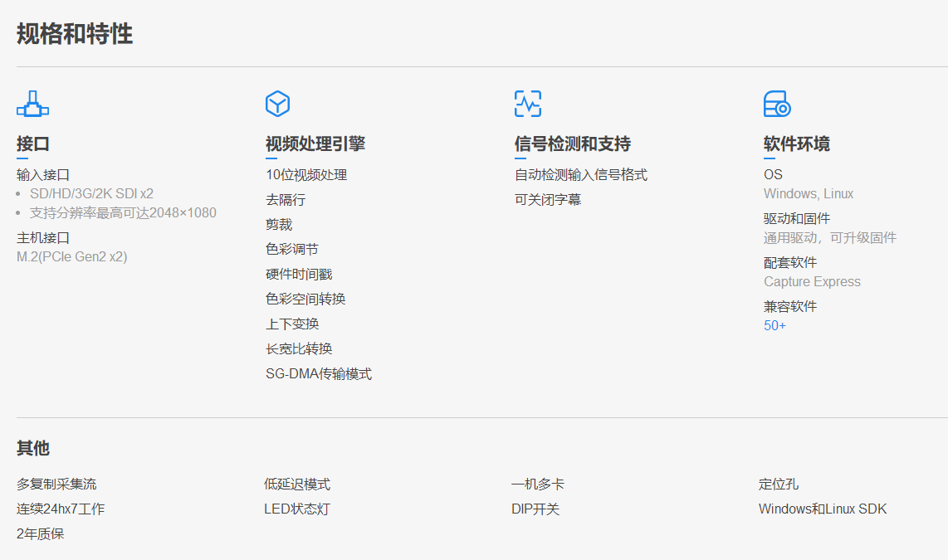Viewport: 948px width, 560px height.
Task: Click the 兼容软件 label
Action: point(790,306)
